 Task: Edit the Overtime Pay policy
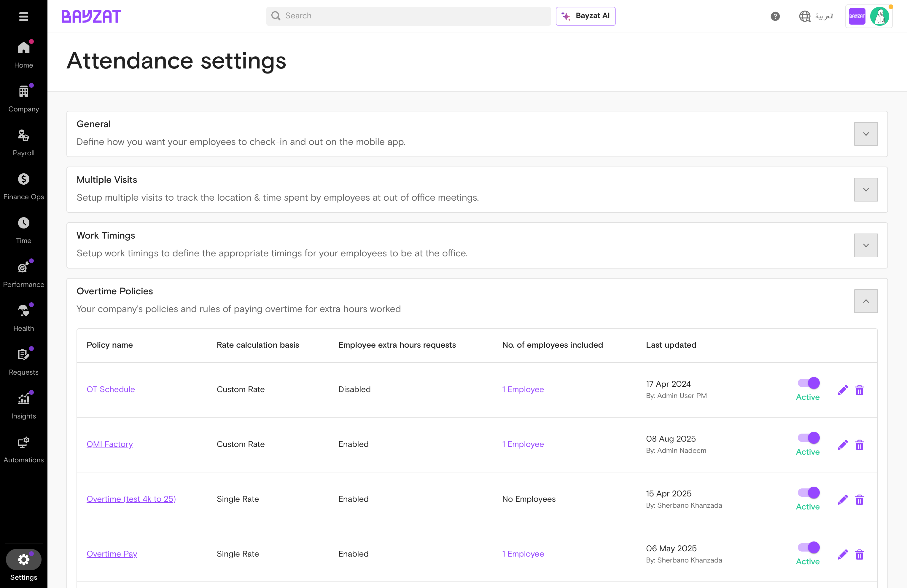843,555
